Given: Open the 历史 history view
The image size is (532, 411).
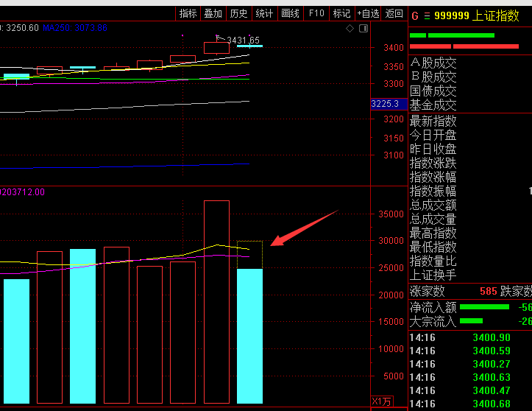Looking at the screenshot, I should (238, 13).
